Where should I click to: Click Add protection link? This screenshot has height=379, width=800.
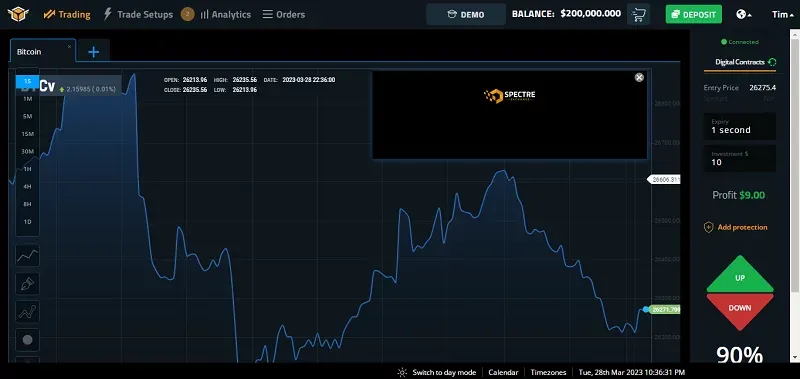[742, 228]
